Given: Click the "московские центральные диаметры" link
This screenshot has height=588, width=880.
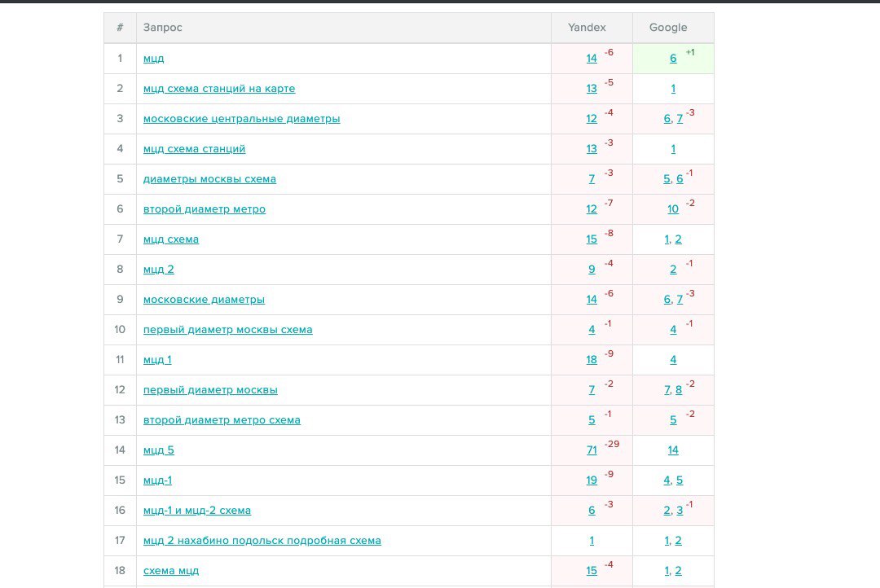Looking at the screenshot, I should [241, 119].
